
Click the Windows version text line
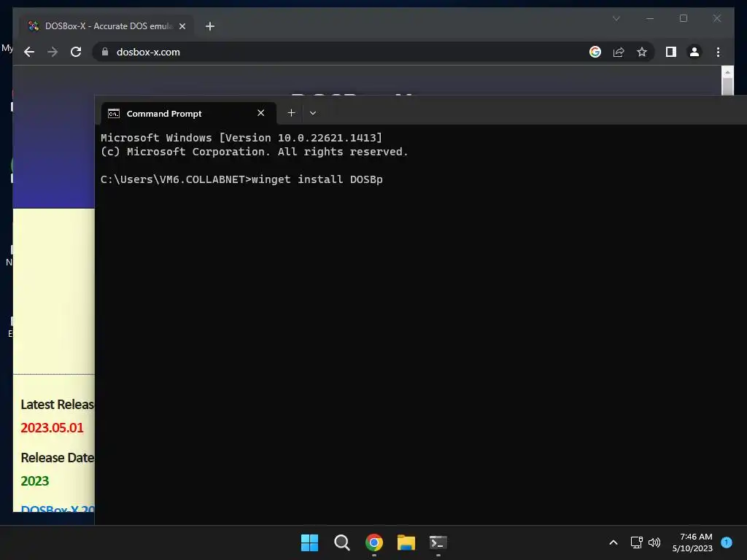[x=241, y=138]
